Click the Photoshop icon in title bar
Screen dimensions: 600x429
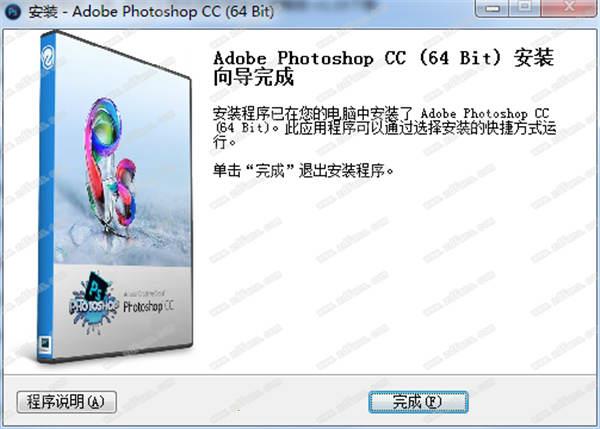point(13,11)
